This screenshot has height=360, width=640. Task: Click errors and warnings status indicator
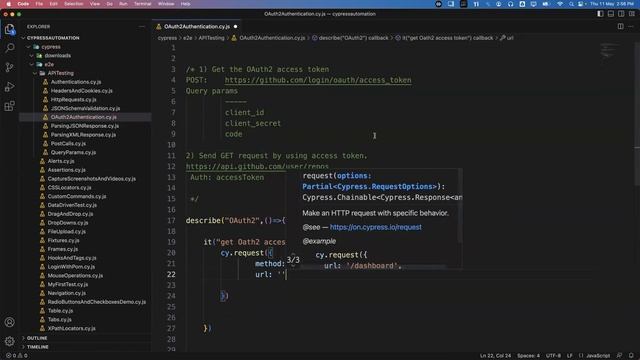[x=17, y=356]
